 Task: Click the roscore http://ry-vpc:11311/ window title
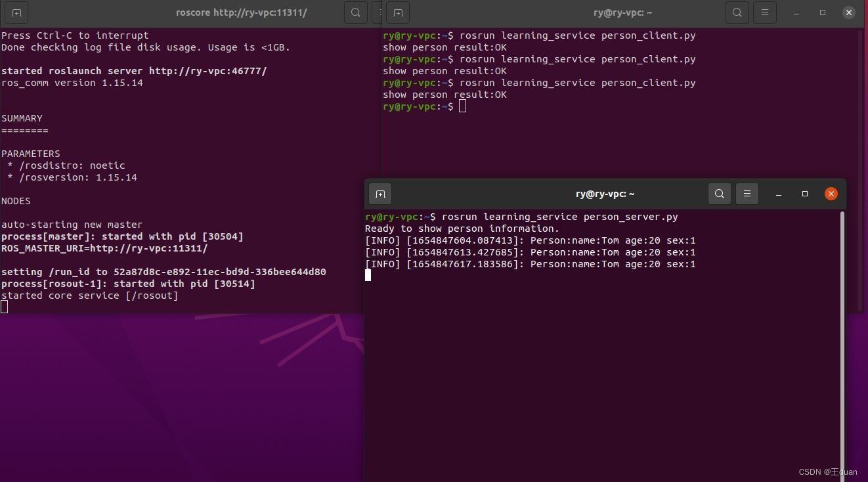(x=241, y=12)
